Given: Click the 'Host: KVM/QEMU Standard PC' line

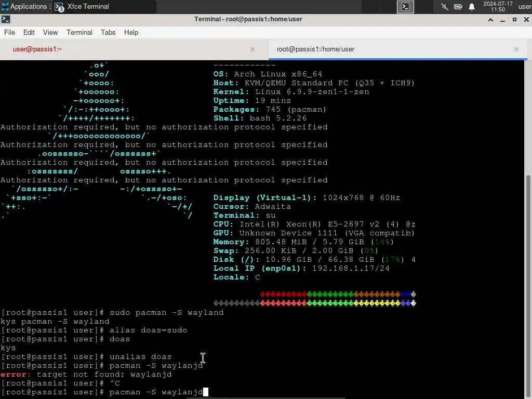Looking at the screenshot, I should (x=314, y=83).
